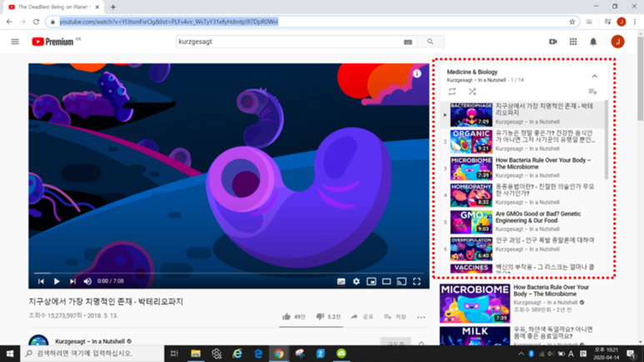Open Kurzgesagt – In a Nutshell channel name
This screenshot has width=644, height=362.
point(90,341)
